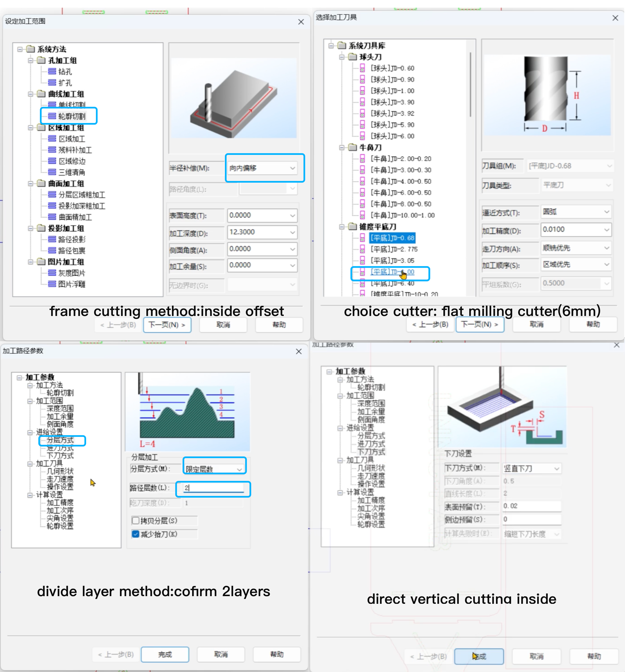This screenshot has height=672, width=625.
Task: Select 区域修边 item
Action: [x=72, y=161]
